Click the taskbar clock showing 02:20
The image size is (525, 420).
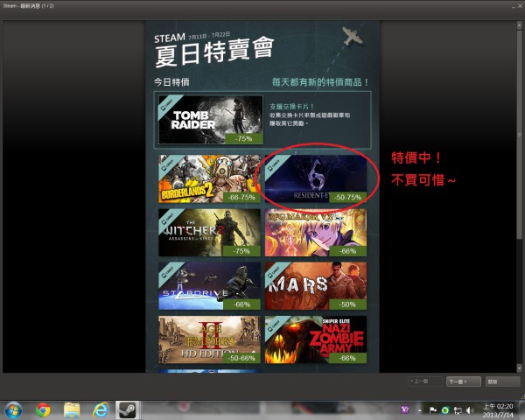click(498, 410)
